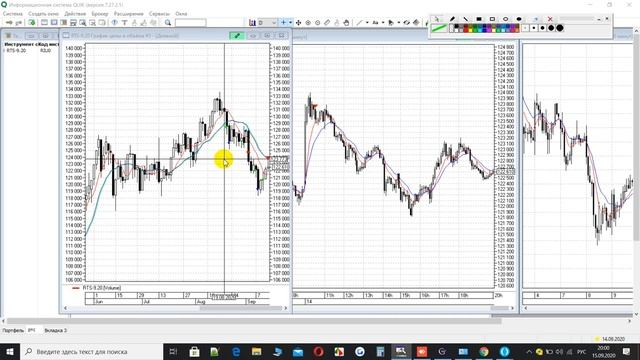Choose the middle brush size dot

click(x=542, y=28)
